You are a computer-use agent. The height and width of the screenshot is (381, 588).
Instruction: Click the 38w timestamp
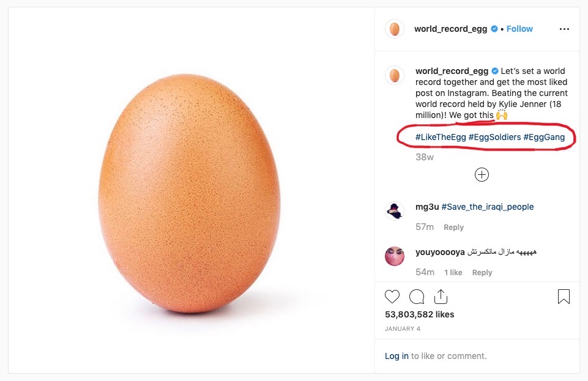tap(424, 157)
